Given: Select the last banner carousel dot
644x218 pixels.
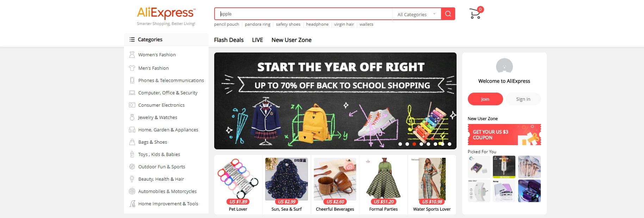Looking at the screenshot, I should click(450, 144).
